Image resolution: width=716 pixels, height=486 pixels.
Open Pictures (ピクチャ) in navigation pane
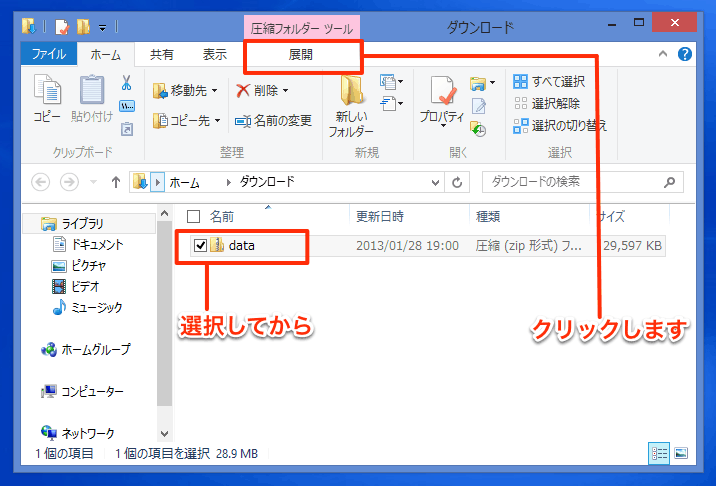pos(79,265)
